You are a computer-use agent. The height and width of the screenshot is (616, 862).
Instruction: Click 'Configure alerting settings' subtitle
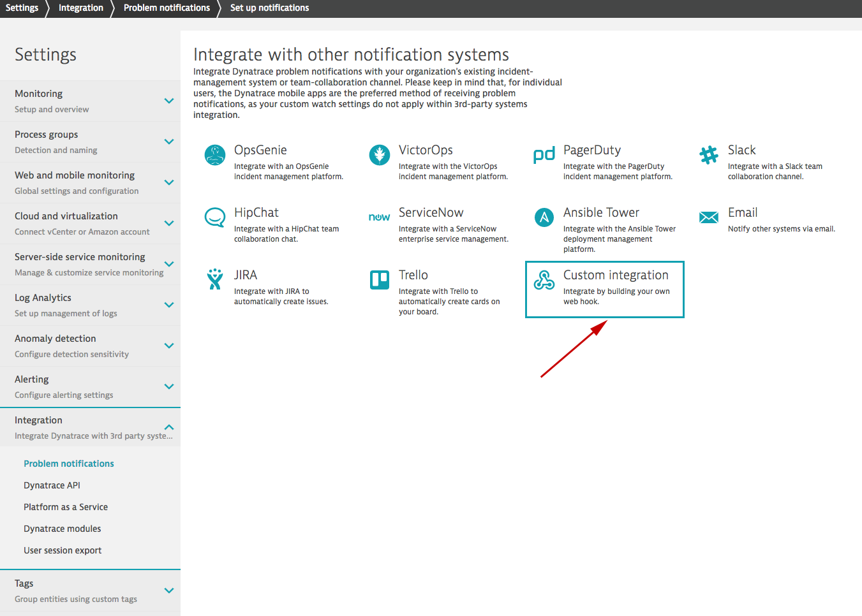[x=64, y=395]
